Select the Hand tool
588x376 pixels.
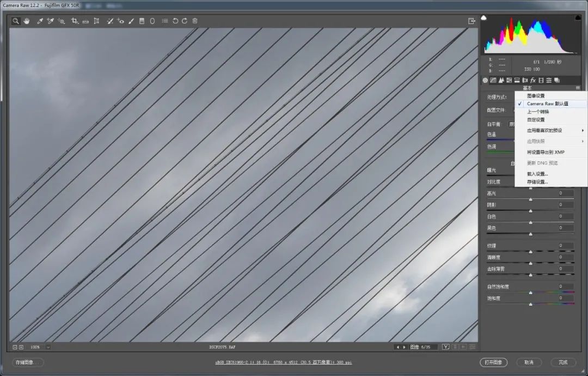(26, 21)
